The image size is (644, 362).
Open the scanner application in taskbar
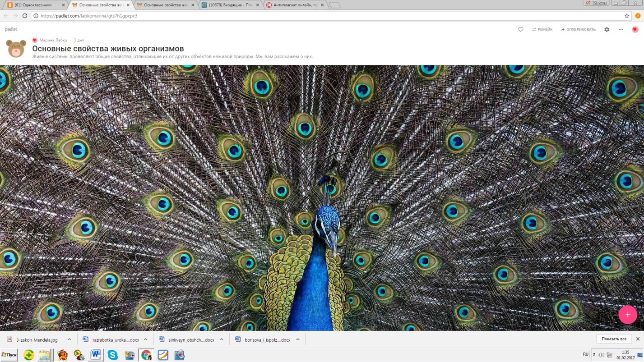click(180, 355)
